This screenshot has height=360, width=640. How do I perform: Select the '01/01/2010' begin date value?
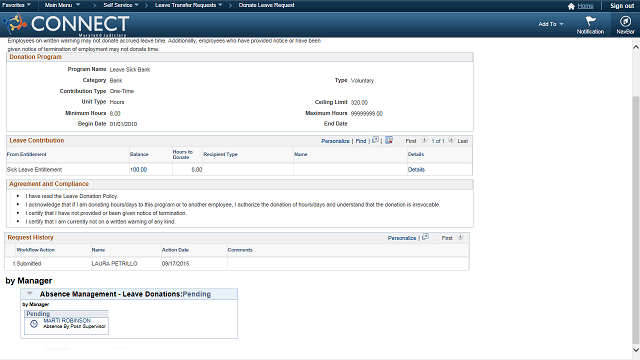pyautogui.click(x=123, y=124)
